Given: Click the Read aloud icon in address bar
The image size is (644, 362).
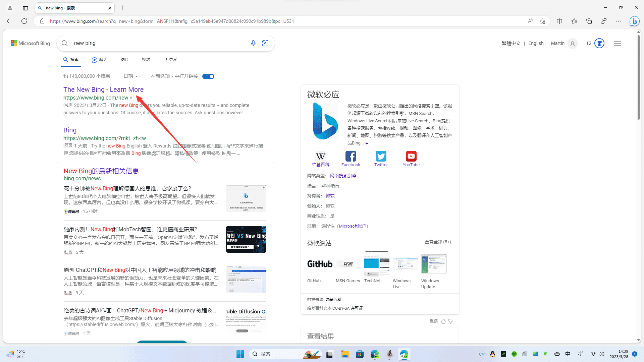Looking at the screenshot, I should pyautogui.click(x=530, y=21).
